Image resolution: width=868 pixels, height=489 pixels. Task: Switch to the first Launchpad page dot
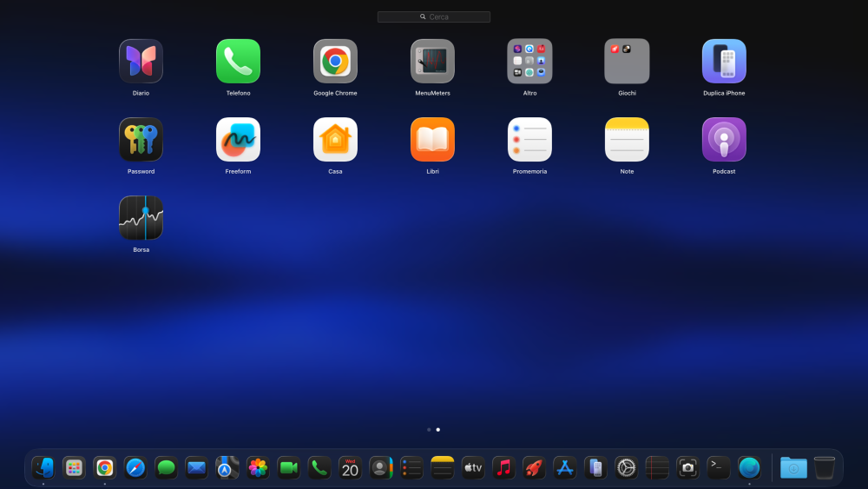(x=429, y=430)
